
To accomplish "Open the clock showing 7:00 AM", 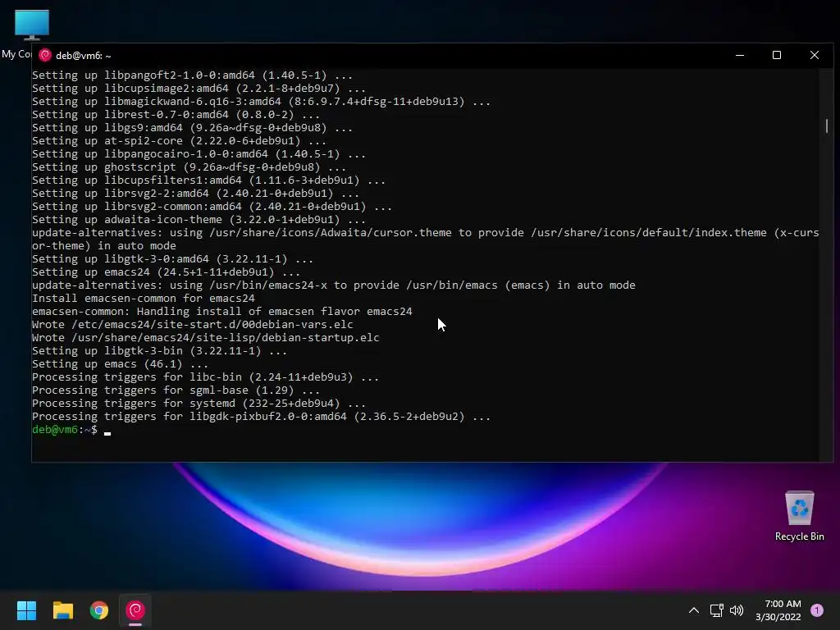I will (x=778, y=610).
